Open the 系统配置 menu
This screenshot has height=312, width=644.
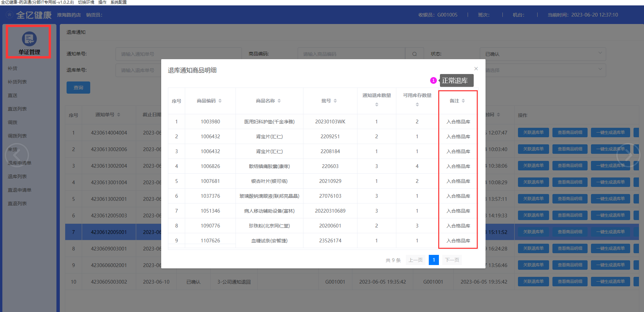[118, 2]
